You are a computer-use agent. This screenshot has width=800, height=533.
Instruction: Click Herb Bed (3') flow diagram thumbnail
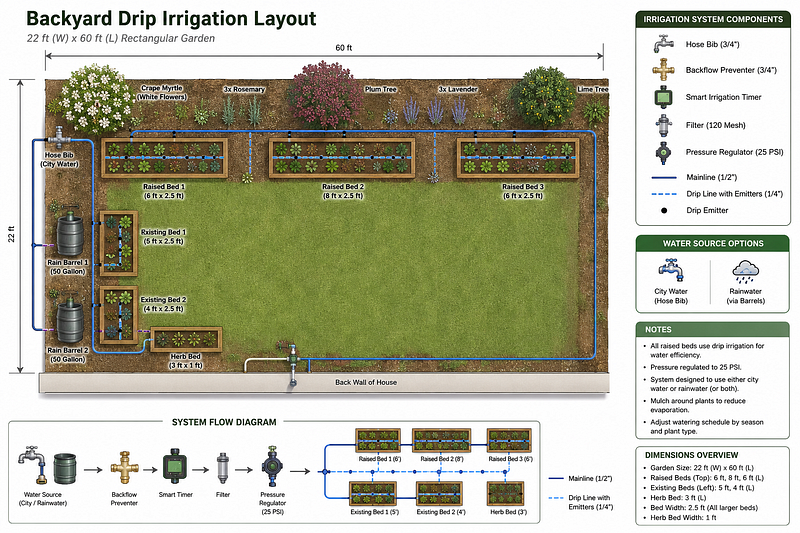(x=506, y=494)
